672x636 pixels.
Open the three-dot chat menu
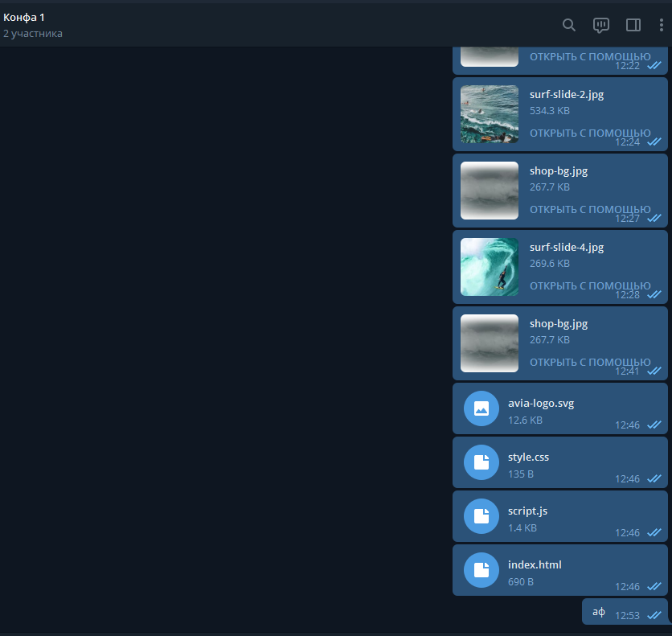pos(662,25)
